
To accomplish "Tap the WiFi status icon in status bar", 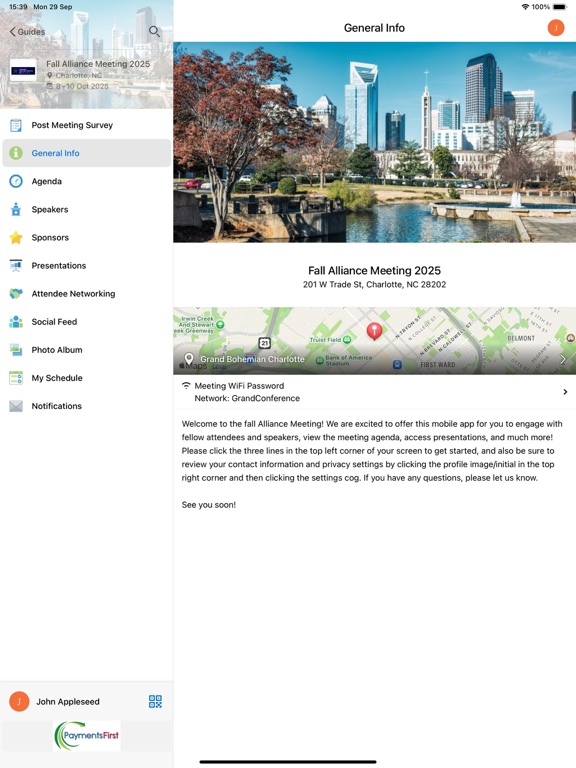I will coord(526,7).
